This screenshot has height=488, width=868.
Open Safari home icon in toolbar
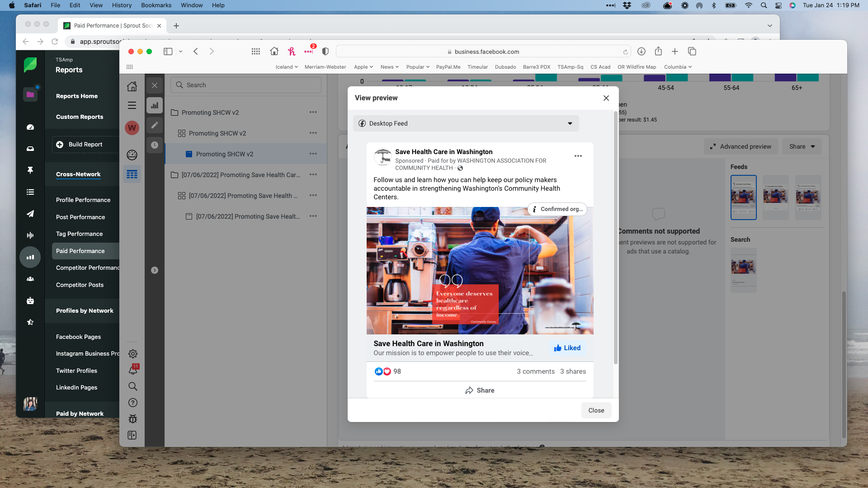coord(274,52)
